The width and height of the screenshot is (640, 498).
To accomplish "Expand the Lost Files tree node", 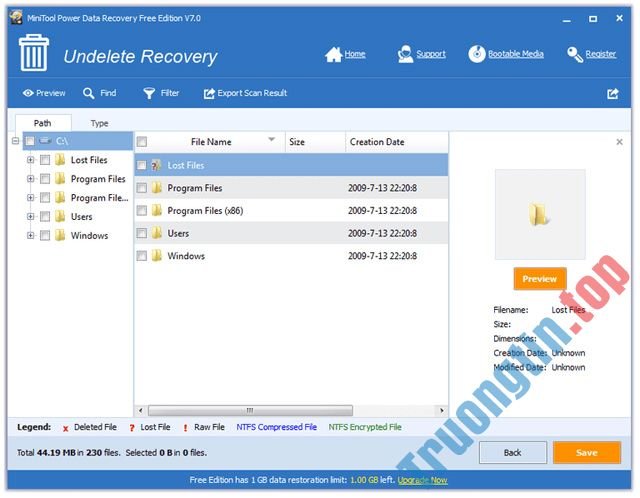I will pos(31,160).
